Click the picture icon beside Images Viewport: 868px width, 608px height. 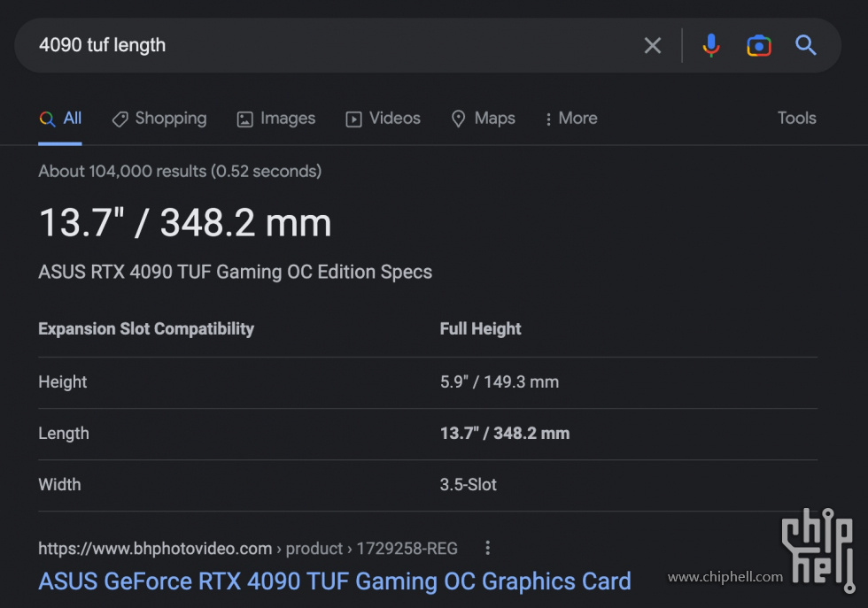(244, 119)
